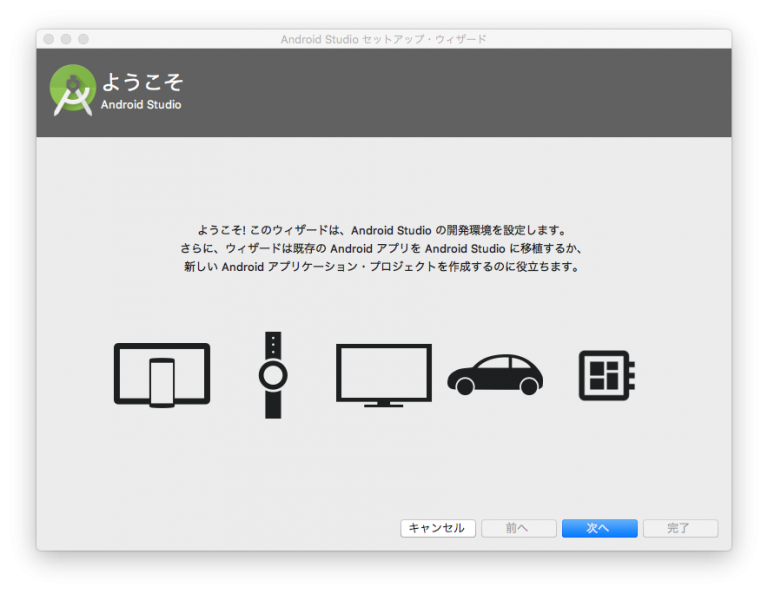Minimize the setup wizard window

pyautogui.click(x=66, y=39)
